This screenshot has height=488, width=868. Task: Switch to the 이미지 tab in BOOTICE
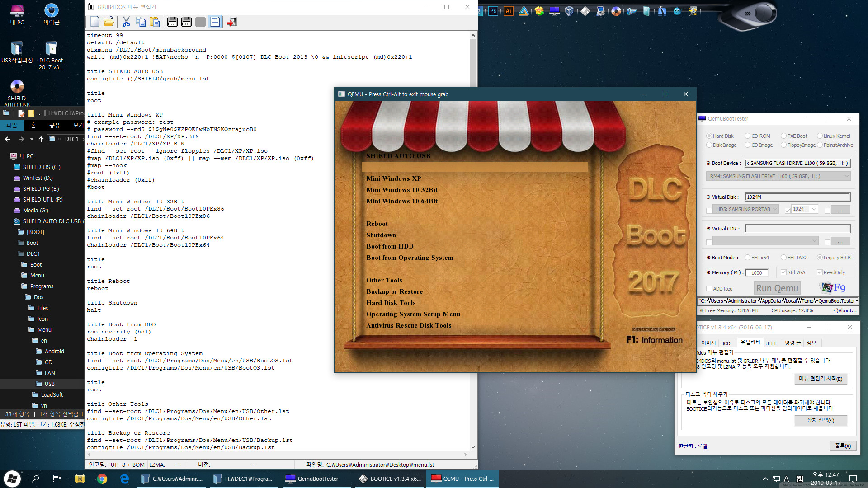(708, 343)
